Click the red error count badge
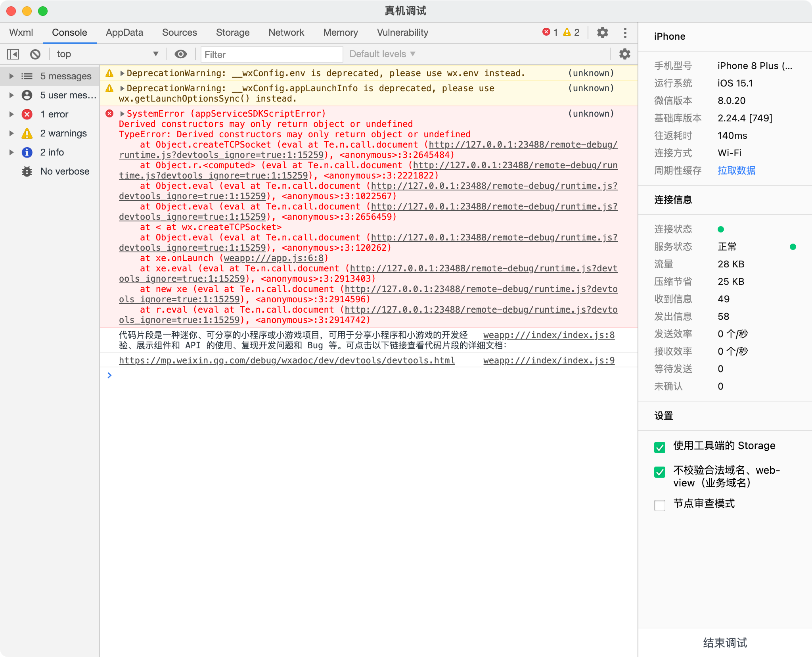The image size is (812, 657). (x=550, y=32)
